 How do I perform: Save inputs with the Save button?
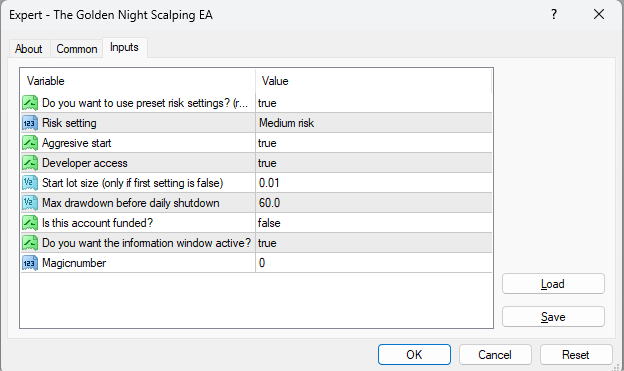pos(553,317)
